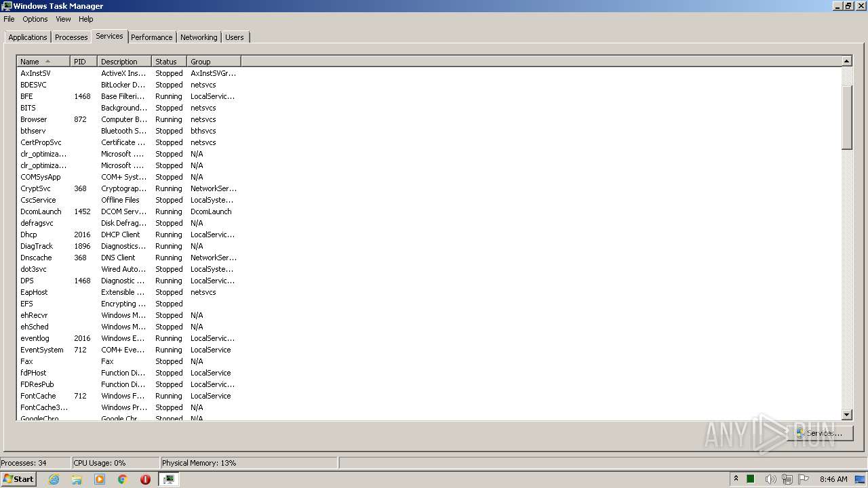Select the BFE service row
This screenshot has height=488, width=868.
pos(129,96)
